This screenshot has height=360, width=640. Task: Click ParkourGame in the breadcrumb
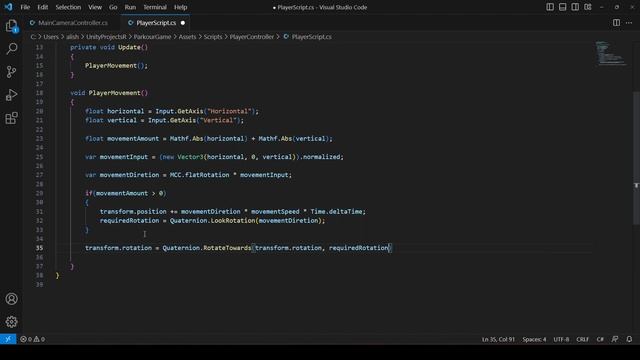(152, 37)
